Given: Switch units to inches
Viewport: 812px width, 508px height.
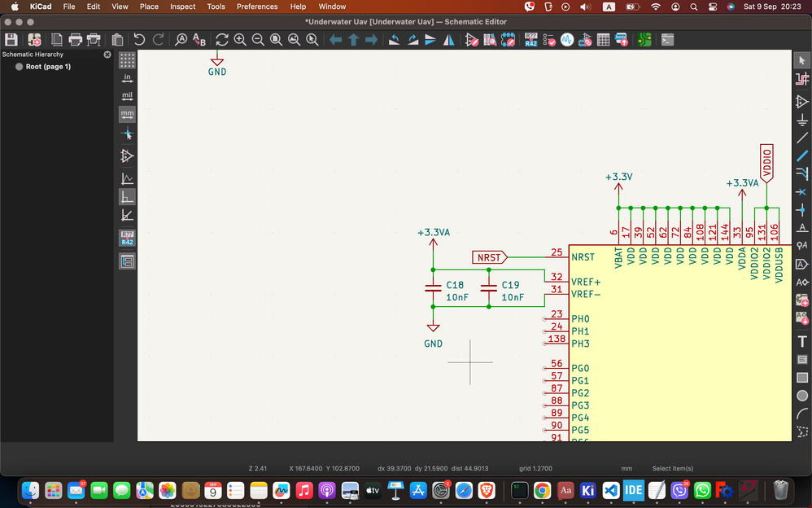Looking at the screenshot, I should click(127, 78).
